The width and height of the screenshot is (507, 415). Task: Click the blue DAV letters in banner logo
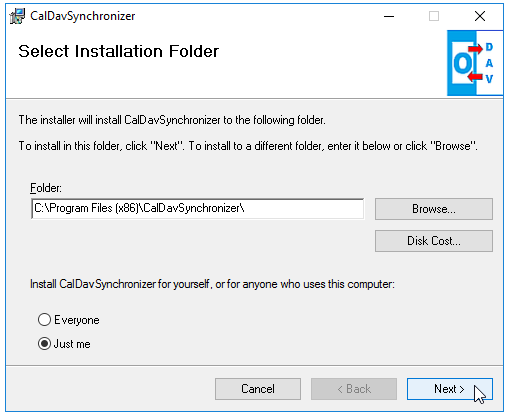pyautogui.click(x=489, y=63)
